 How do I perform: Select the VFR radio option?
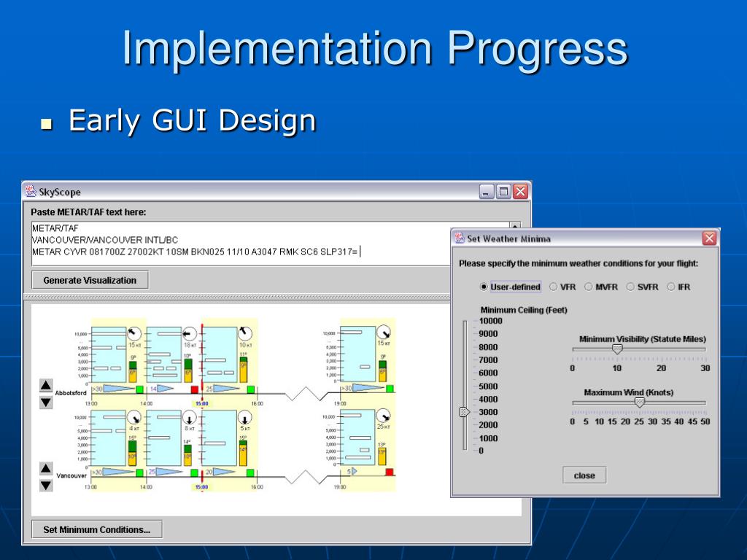click(562, 287)
